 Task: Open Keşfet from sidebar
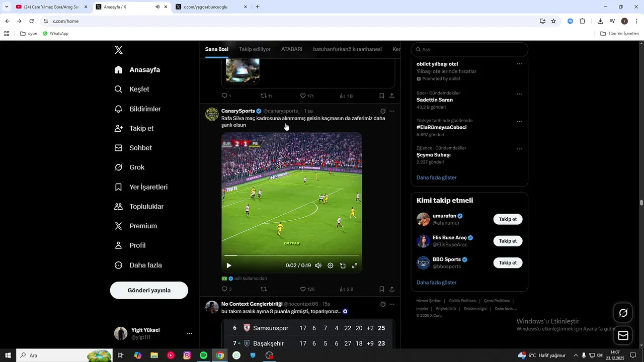[132, 89]
